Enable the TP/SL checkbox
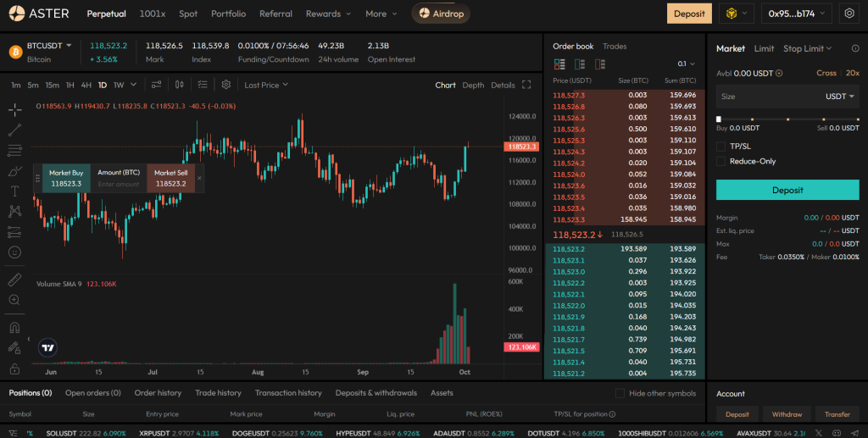The height and width of the screenshot is (438, 868). click(x=721, y=146)
